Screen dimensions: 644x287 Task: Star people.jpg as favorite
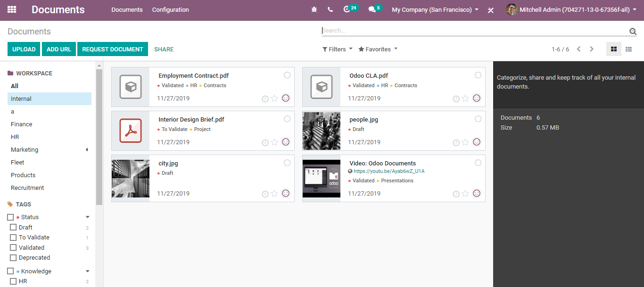(465, 142)
